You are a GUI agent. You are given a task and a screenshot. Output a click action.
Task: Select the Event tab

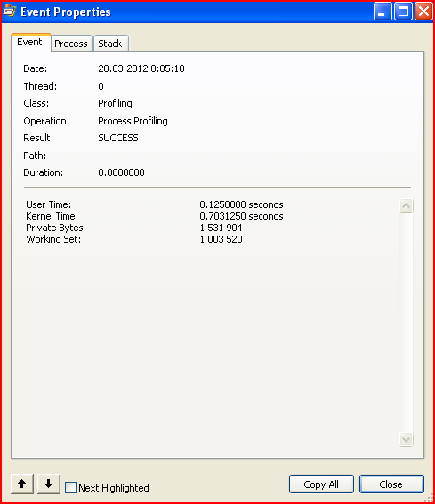click(30, 42)
